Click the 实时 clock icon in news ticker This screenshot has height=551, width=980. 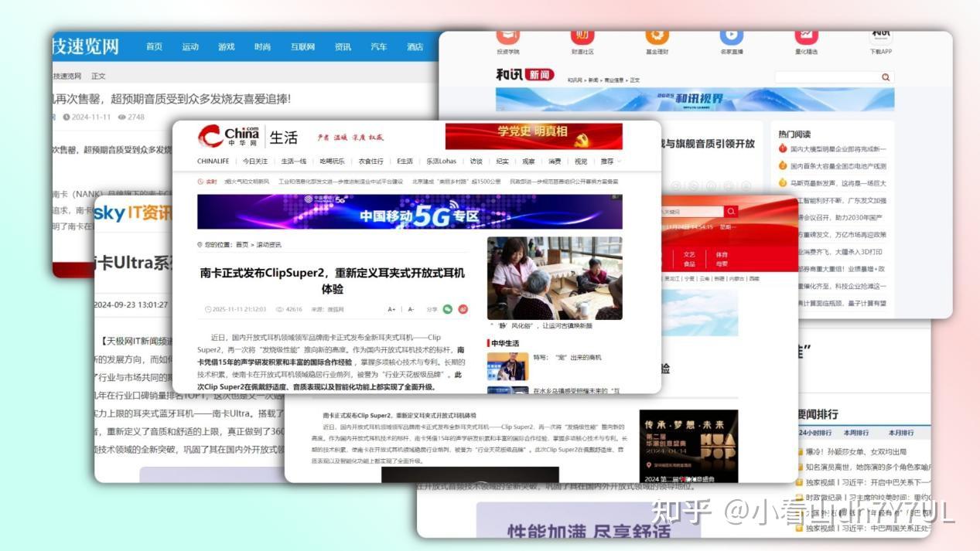[200, 182]
